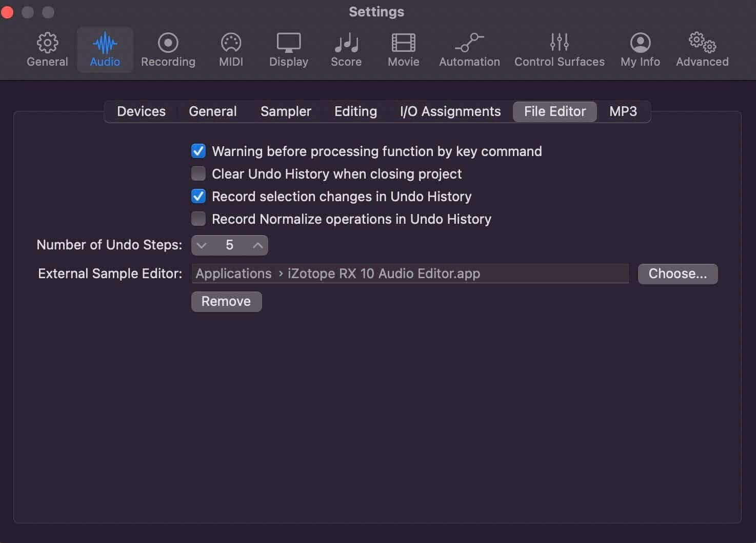Disable warning before processing function by key command
The image size is (756, 543).
click(x=198, y=151)
